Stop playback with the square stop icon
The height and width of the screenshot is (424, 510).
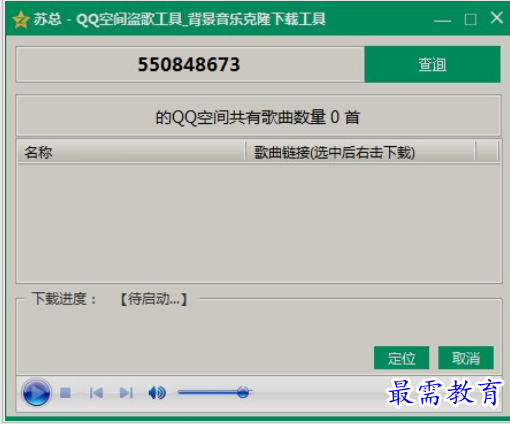coord(65,393)
